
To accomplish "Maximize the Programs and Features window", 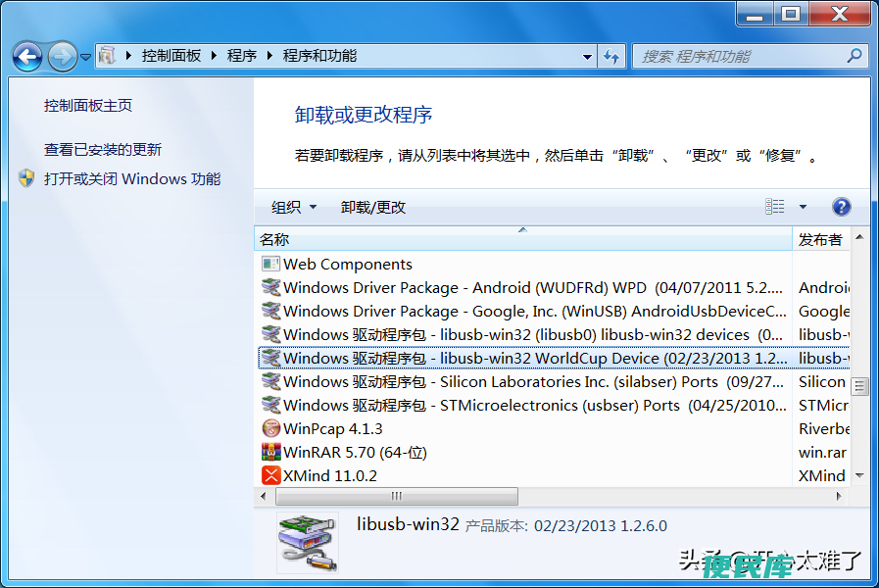I will [791, 14].
